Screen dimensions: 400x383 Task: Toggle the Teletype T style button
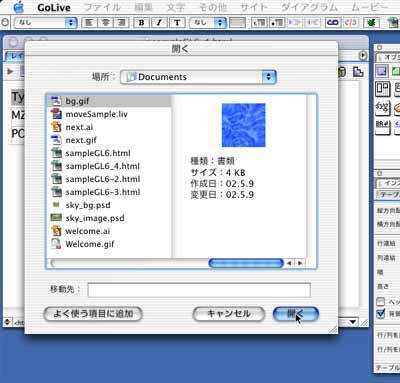(177, 23)
